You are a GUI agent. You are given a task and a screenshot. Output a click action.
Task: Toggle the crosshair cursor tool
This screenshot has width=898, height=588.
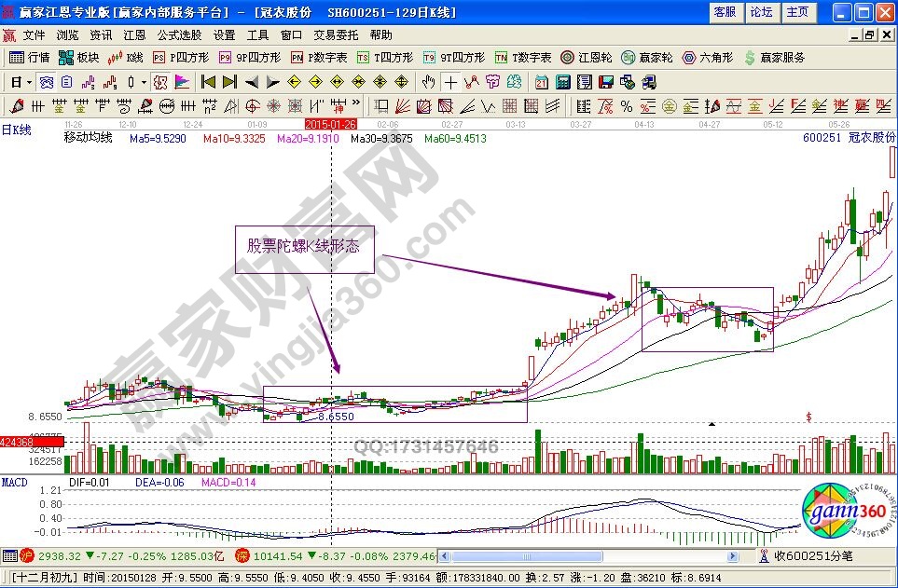point(450,81)
